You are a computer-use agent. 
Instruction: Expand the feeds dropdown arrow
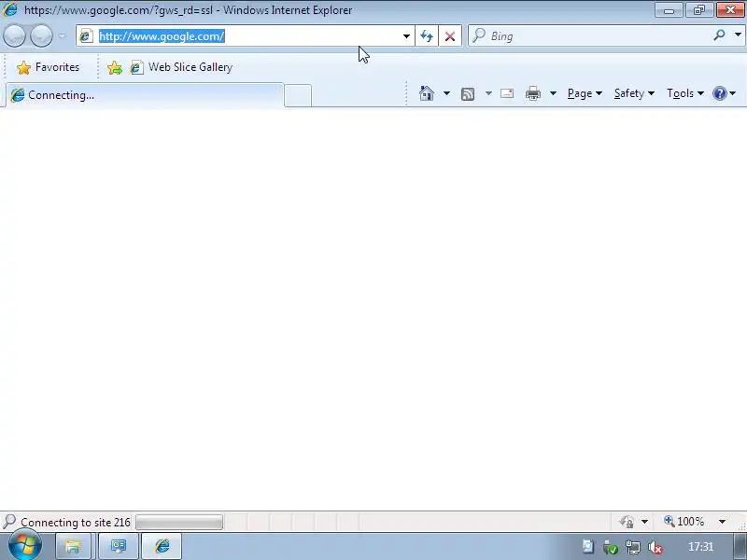pos(488,93)
